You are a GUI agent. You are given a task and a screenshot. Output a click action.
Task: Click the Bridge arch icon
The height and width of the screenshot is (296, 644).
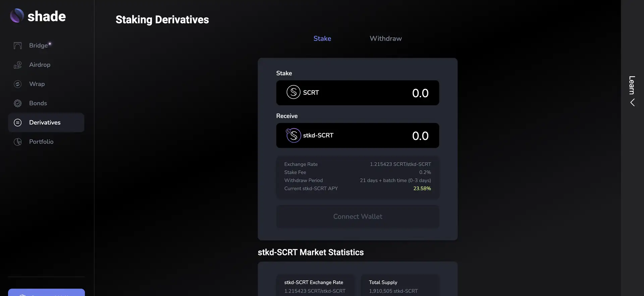tap(18, 46)
